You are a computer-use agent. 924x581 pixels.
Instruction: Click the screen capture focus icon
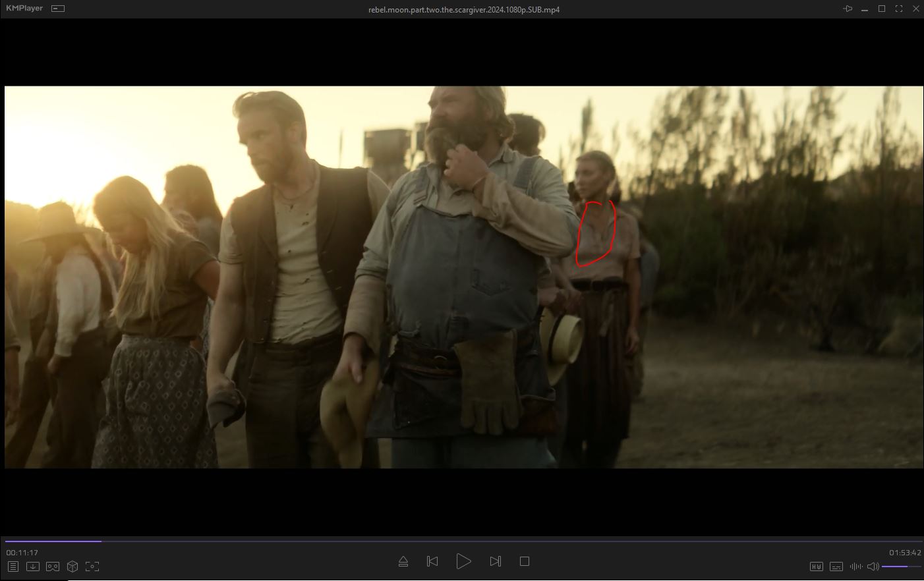tap(92, 567)
